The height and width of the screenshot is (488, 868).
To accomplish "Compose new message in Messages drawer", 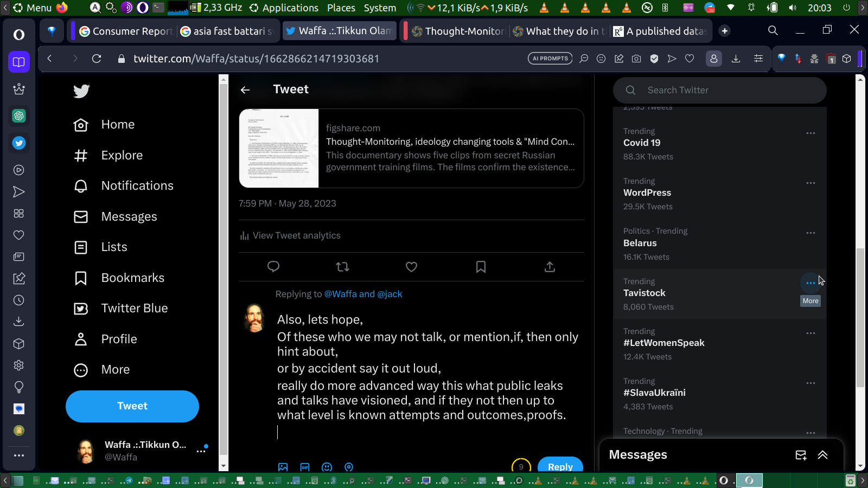I will click(801, 455).
